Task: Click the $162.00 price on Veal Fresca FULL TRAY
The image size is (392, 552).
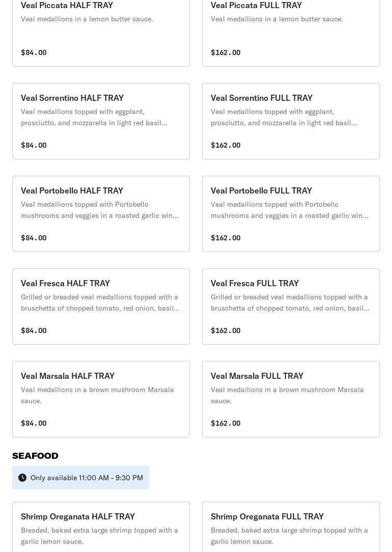Action: pyautogui.click(x=226, y=330)
